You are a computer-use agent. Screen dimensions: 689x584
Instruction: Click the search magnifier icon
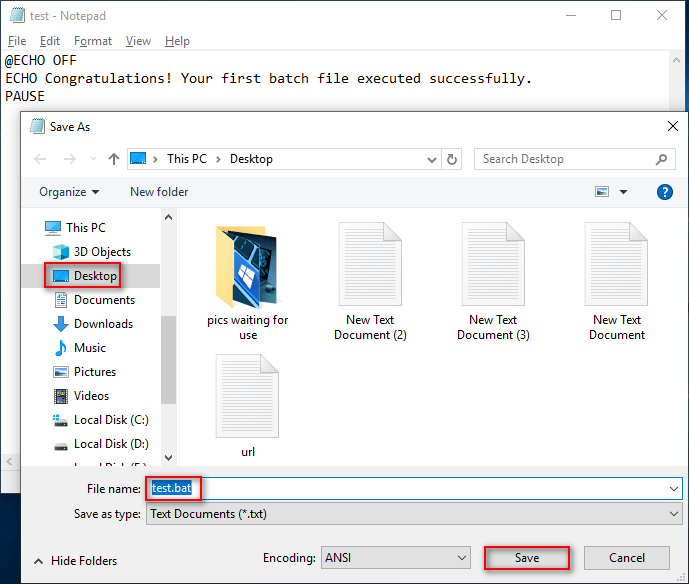tap(661, 159)
